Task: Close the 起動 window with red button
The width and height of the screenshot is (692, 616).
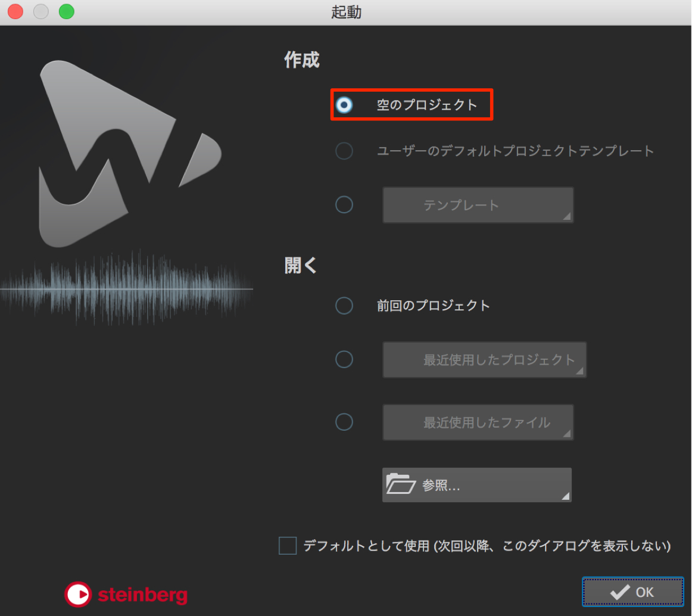Action: pos(15,11)
